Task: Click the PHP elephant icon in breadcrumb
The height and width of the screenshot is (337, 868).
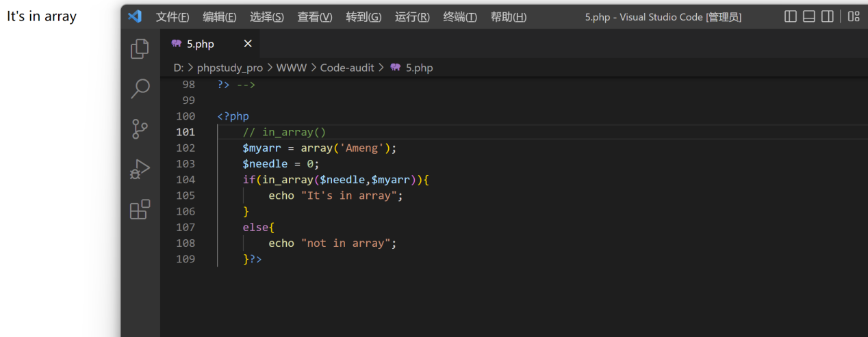Action: pos(395,68)
